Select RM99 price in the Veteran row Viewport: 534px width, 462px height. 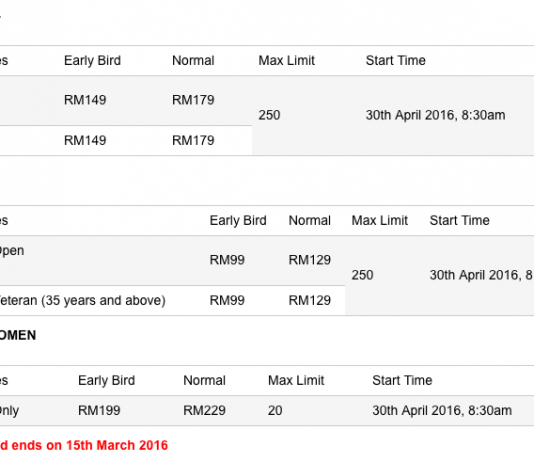(x=227, y=300)
